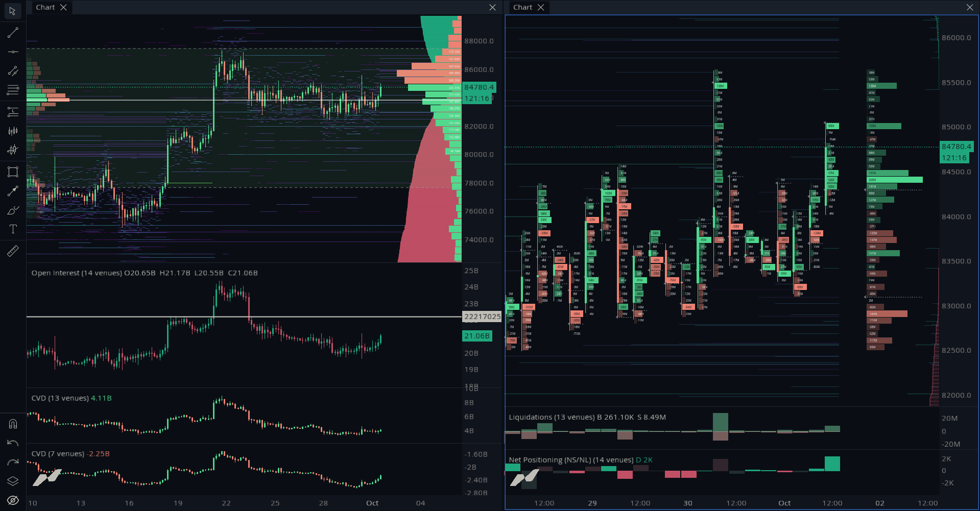Select the arrow drawing tool
This screenshot has height=511, width=980.
click(x=13, y=191)
